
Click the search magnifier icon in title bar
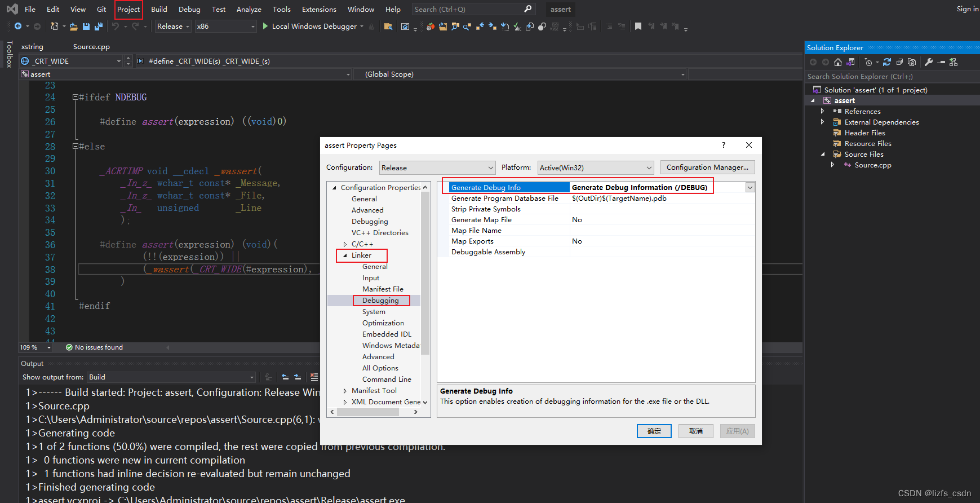point(528,9)
